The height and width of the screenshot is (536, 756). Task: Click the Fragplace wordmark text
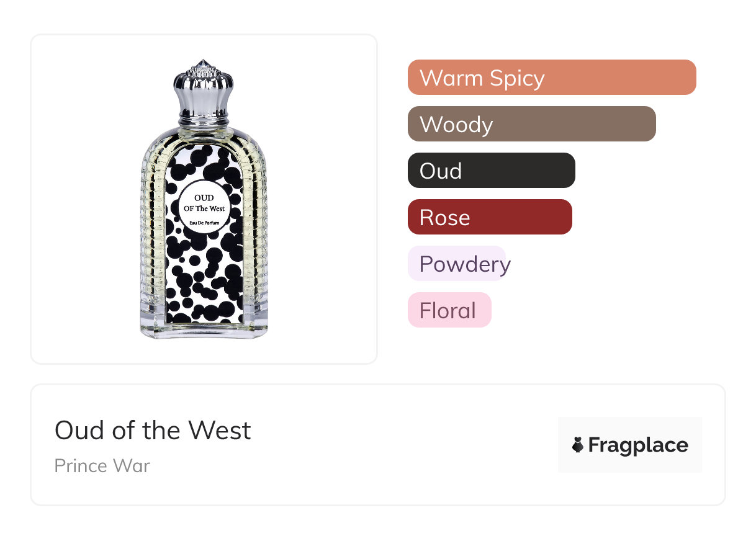(638, 445)
